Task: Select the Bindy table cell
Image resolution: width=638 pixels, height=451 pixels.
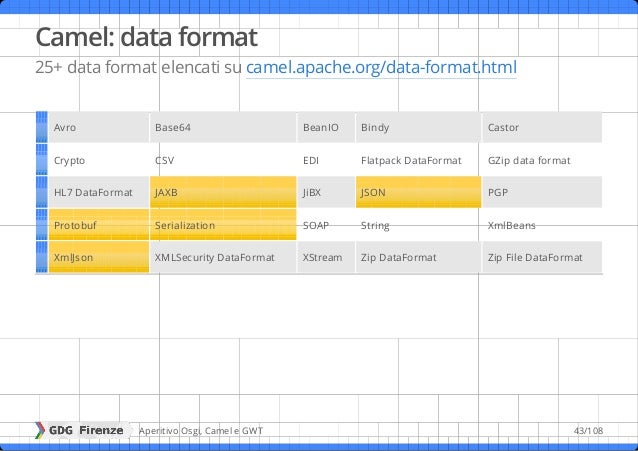Action: 419,127
